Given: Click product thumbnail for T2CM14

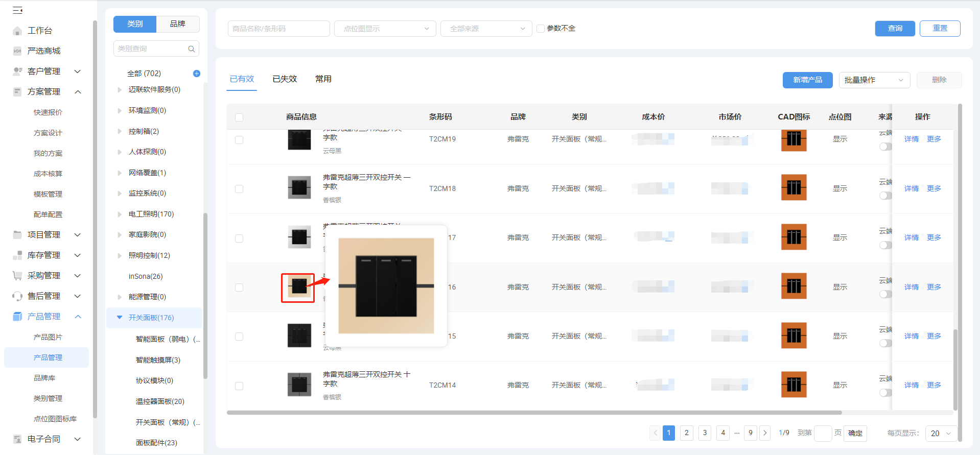Looking at the screenshot, I should tap(299, 385).
